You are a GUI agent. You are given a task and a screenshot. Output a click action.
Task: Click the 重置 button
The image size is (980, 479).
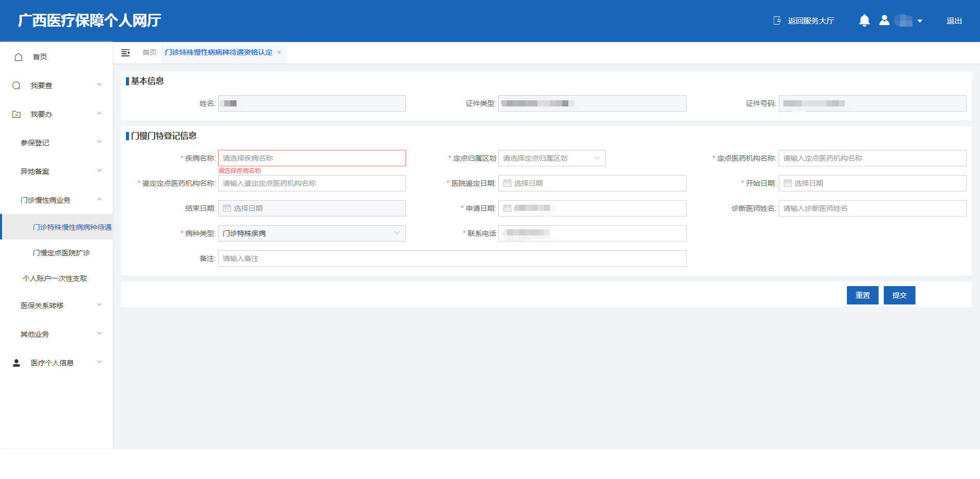pos(862,295)
